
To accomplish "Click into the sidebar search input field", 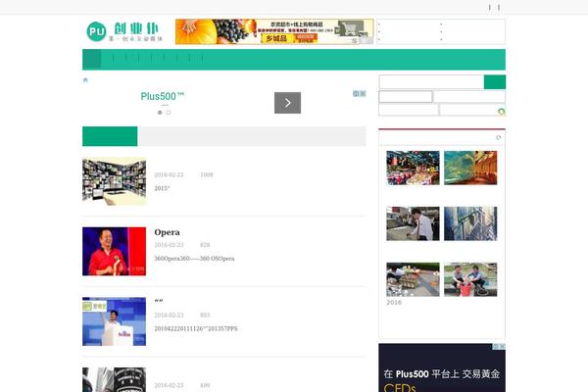I will pos(431,82).
